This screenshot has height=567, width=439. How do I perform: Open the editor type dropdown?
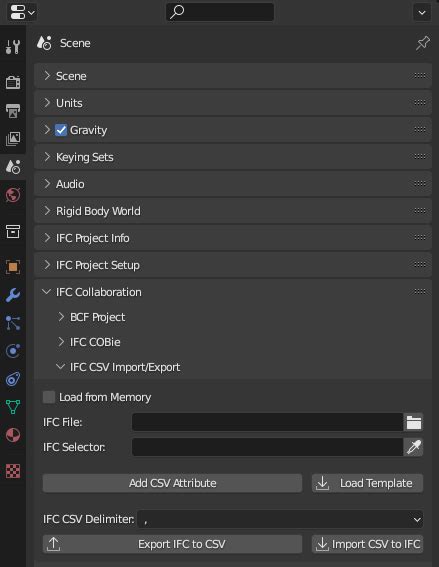22,12
